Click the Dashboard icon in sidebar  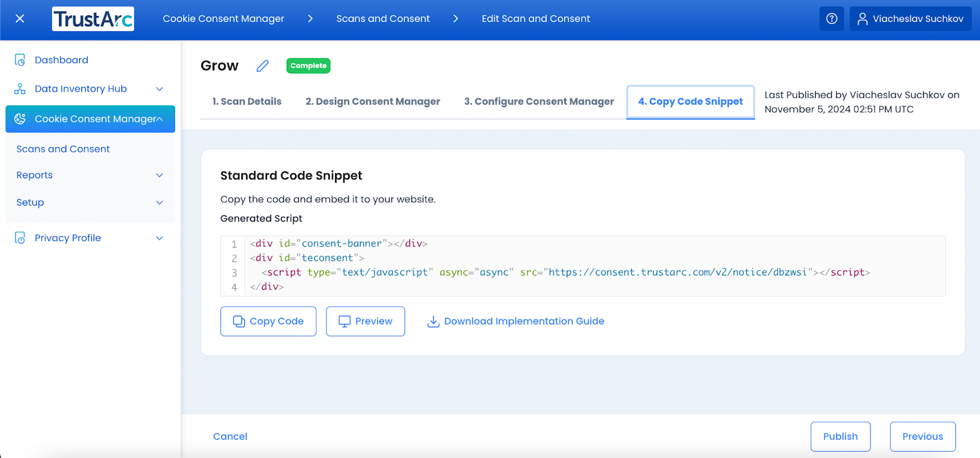click(x=20, y=60)
